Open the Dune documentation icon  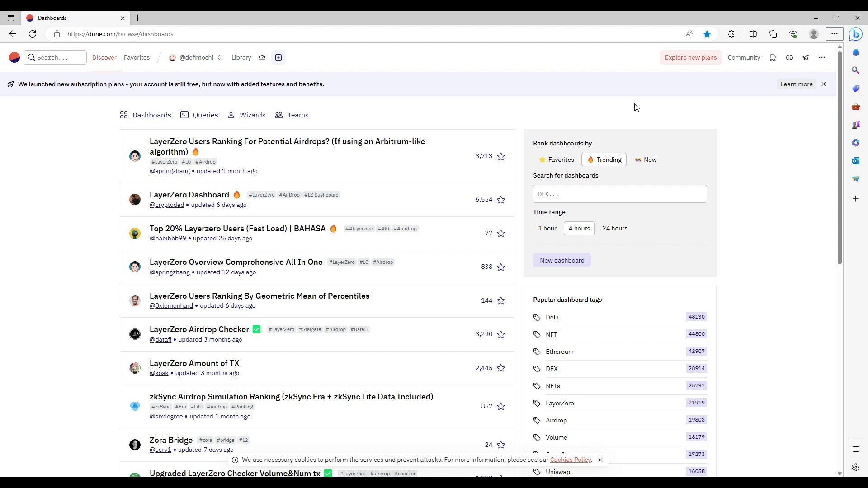tap(773, 57)
